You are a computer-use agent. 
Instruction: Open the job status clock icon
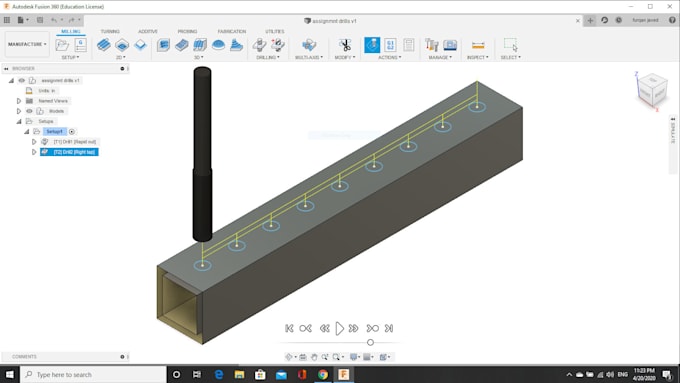[619, 20]
